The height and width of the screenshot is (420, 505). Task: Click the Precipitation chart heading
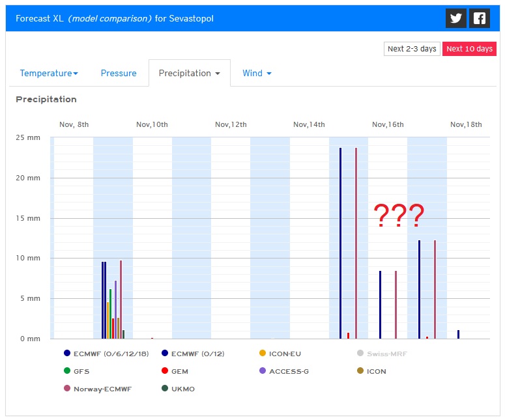tap(46, 99)
